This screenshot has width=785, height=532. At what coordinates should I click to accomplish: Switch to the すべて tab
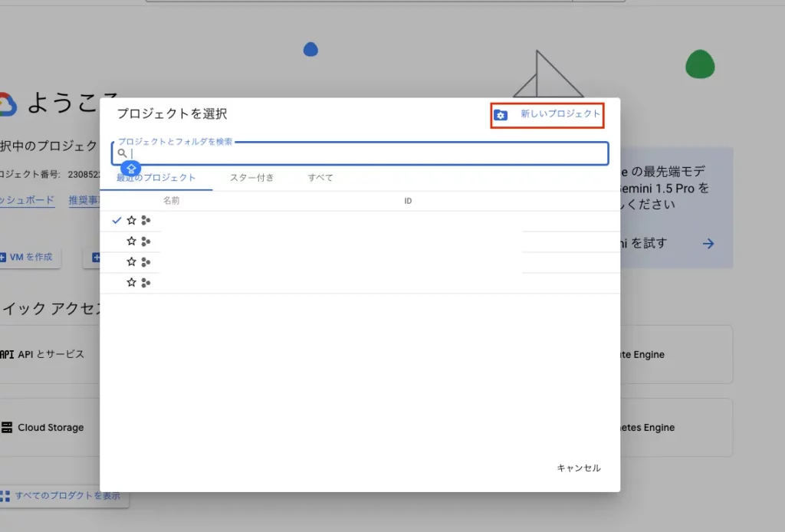click(319, 177)
